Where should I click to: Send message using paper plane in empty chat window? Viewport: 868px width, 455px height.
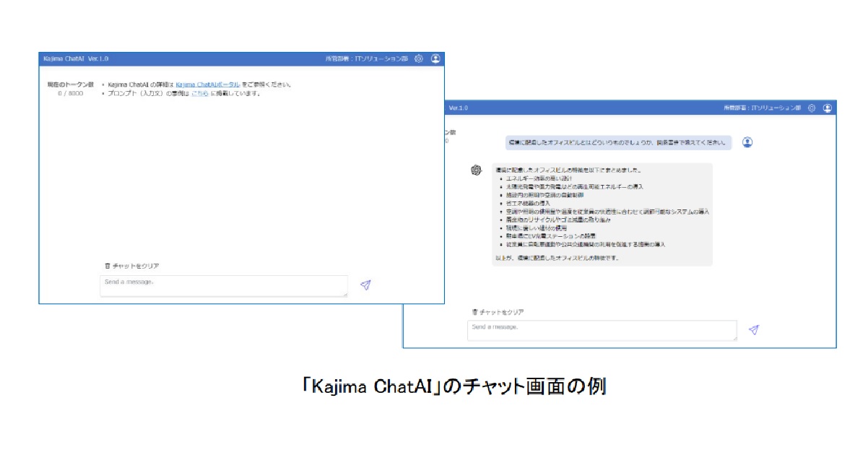365,285
